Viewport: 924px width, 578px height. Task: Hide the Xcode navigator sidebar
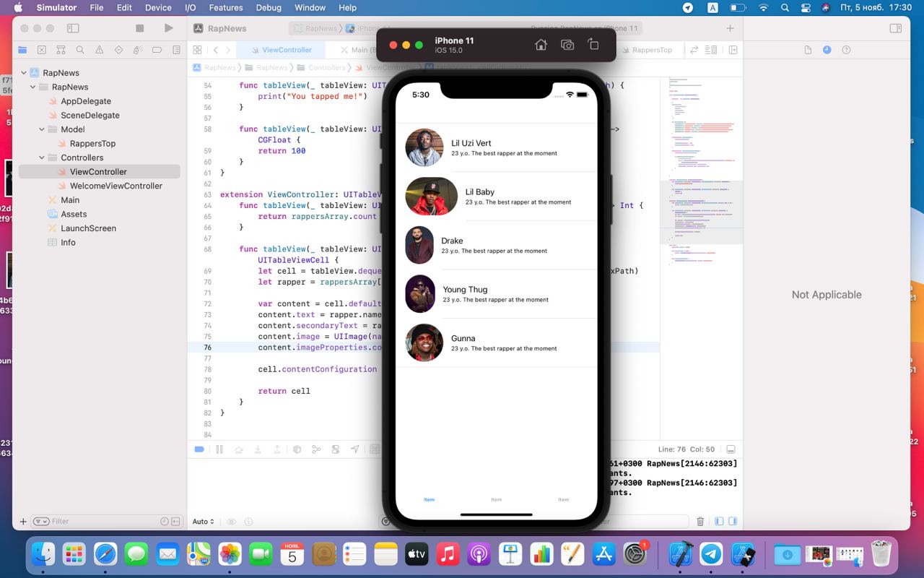click(73, 28)
